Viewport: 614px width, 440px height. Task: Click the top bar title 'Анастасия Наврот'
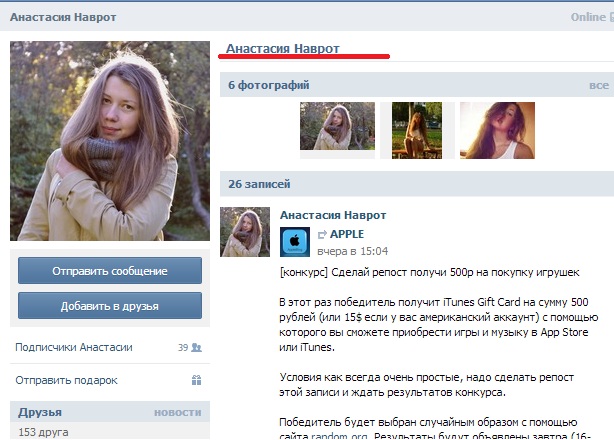(x=63, y=17)
